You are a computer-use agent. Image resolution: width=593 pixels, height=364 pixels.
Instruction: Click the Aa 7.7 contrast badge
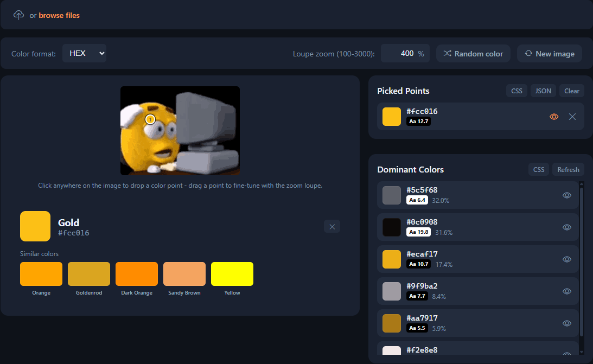(417, 296)
